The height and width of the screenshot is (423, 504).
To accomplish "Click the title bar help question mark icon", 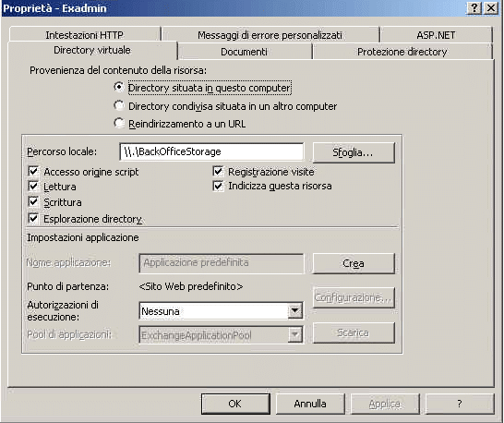I will 474,7.
